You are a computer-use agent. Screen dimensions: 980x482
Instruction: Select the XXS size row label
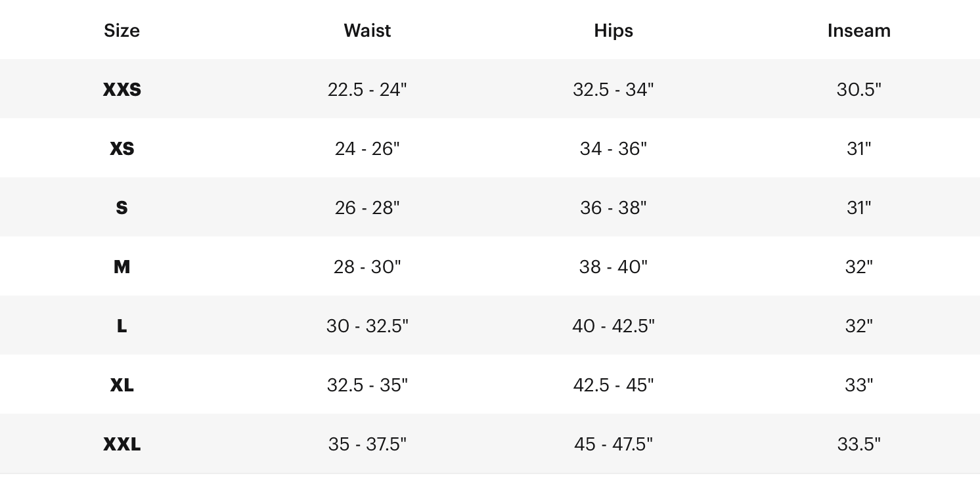[x=122, y=89]
